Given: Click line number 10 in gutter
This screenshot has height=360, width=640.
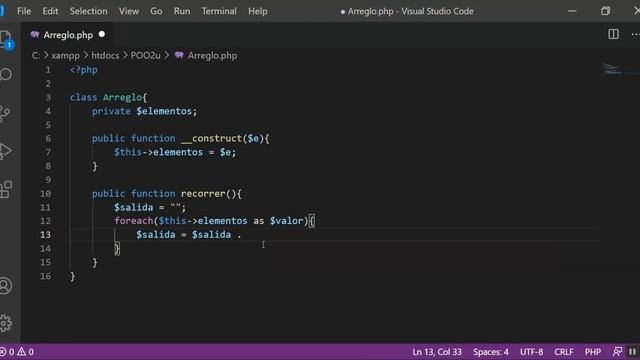Looking at the screenshot, I should pyautogui.click(x=45, y=193).
